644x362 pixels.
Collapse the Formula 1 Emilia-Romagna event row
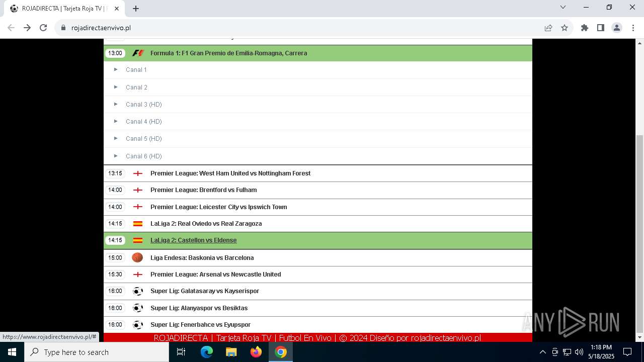(x=318, y=53)
